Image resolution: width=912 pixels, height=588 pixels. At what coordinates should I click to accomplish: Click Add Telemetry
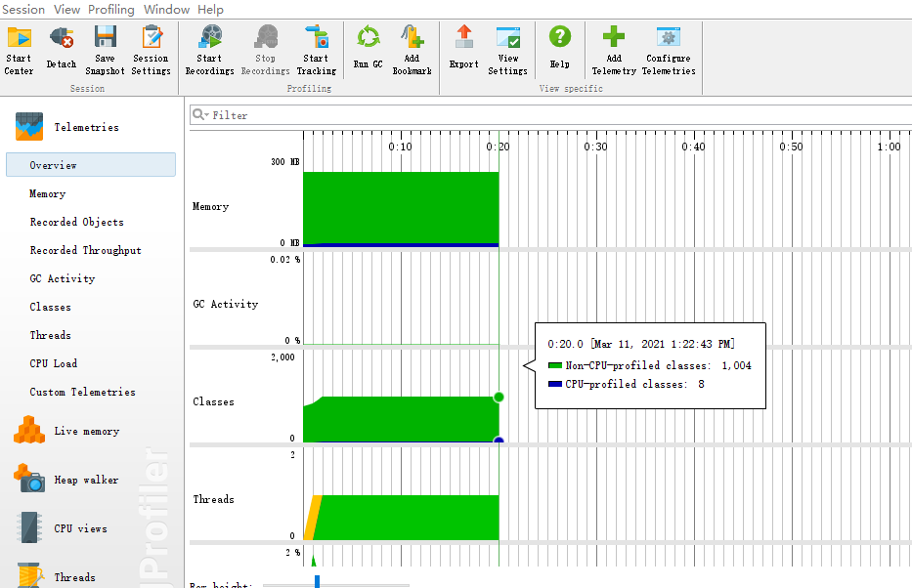click(x=614, y=51)
